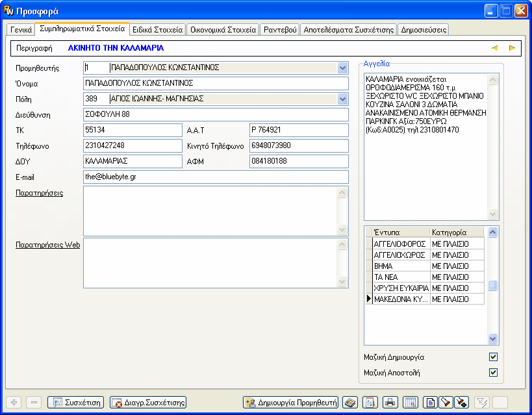Click the ΜΕ ΠΛΑΙΣΙΟ cell in ΒΗΜΑ row
The image size is (532, 415).
click(457, 266)
